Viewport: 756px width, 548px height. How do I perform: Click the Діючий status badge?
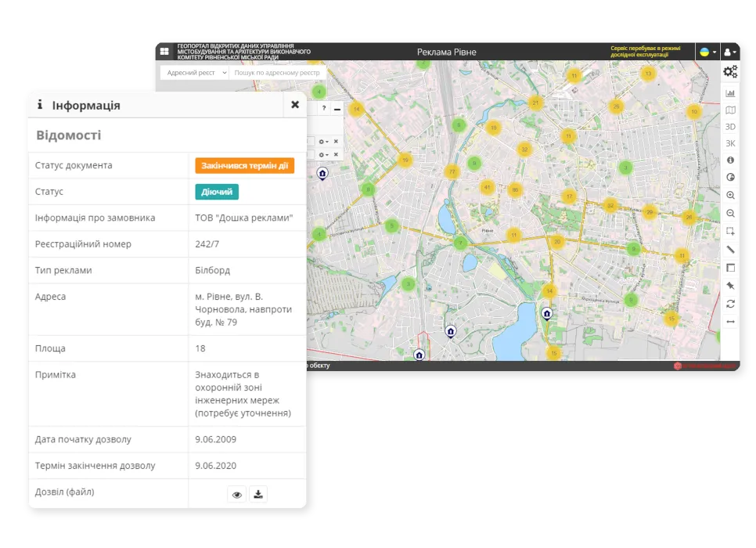(217, 192)
